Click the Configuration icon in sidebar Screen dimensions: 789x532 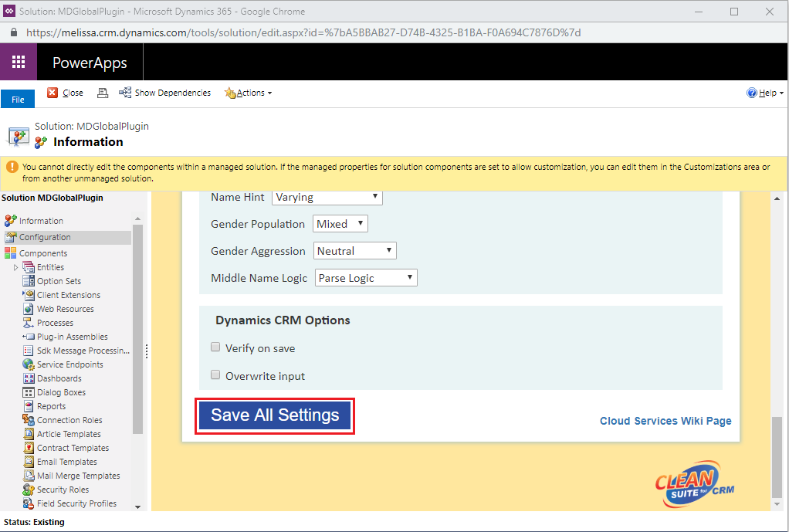[x=11, y=237]
